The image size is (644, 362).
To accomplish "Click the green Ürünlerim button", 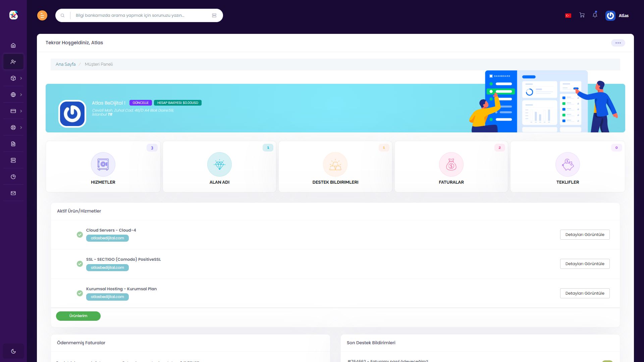I will coord(78,316).
